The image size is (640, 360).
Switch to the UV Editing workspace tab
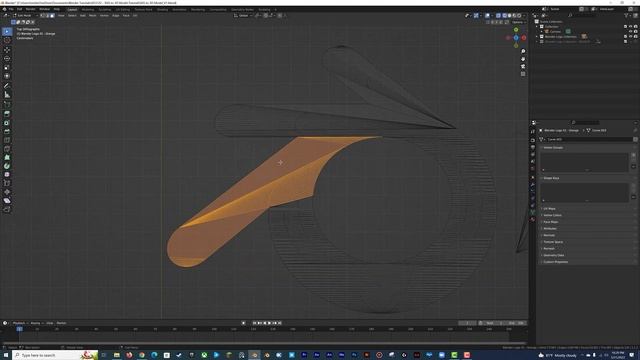(x=122, y=9)
